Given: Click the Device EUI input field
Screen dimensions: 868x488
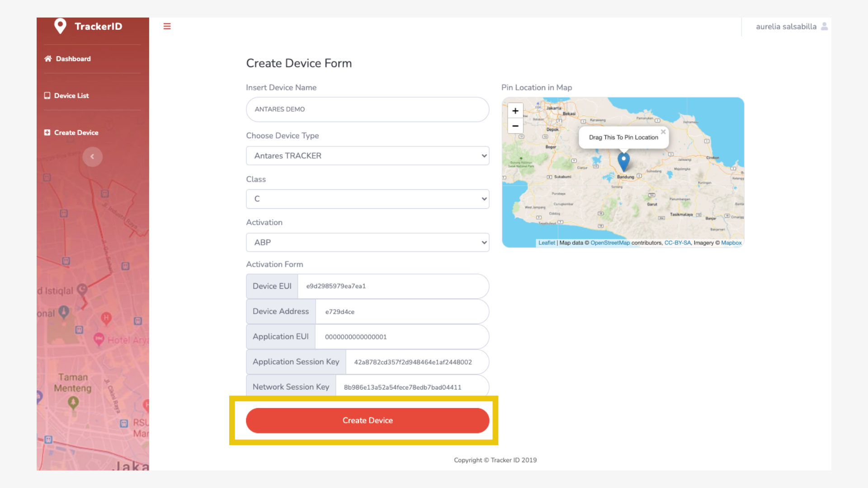Looking at the screenshot, I should click(x=392, y=286).
